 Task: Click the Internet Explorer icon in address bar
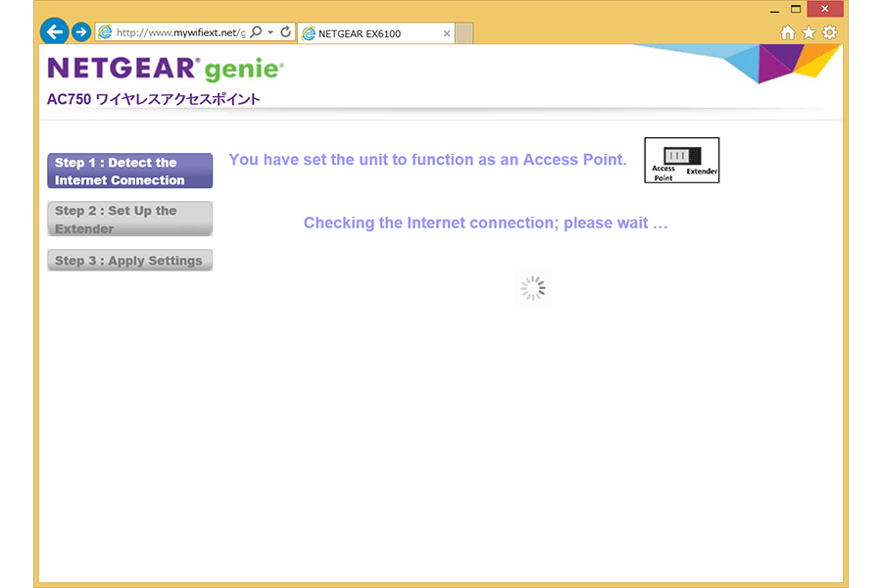105,32
